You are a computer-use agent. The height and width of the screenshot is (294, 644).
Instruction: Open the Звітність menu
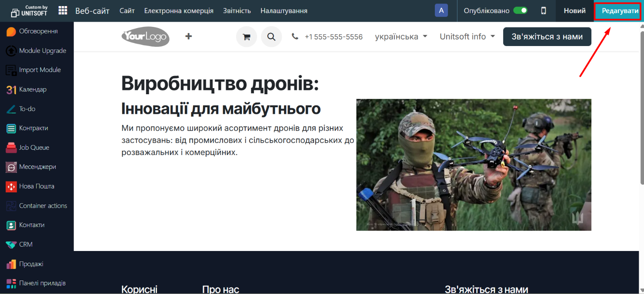237,11
